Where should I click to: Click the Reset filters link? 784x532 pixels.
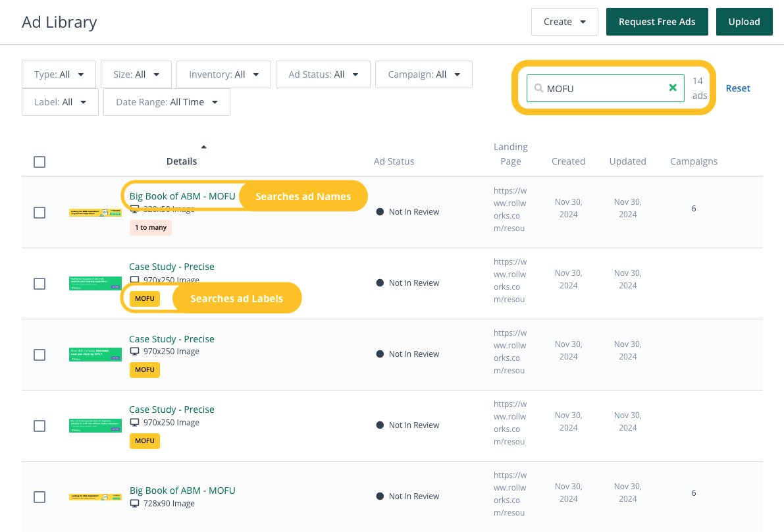tap(738, 88)
